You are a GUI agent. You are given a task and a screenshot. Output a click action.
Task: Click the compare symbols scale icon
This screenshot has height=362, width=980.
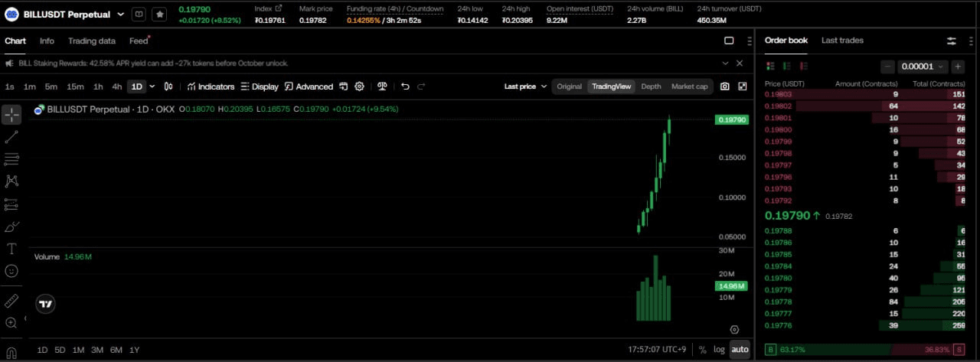click(x=382, y=86)
